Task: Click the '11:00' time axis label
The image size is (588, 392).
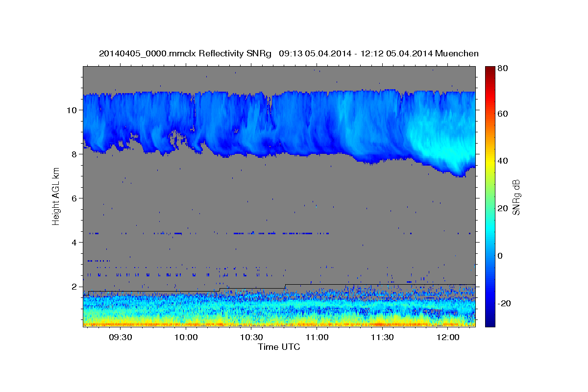Action: tap(317, 338)
